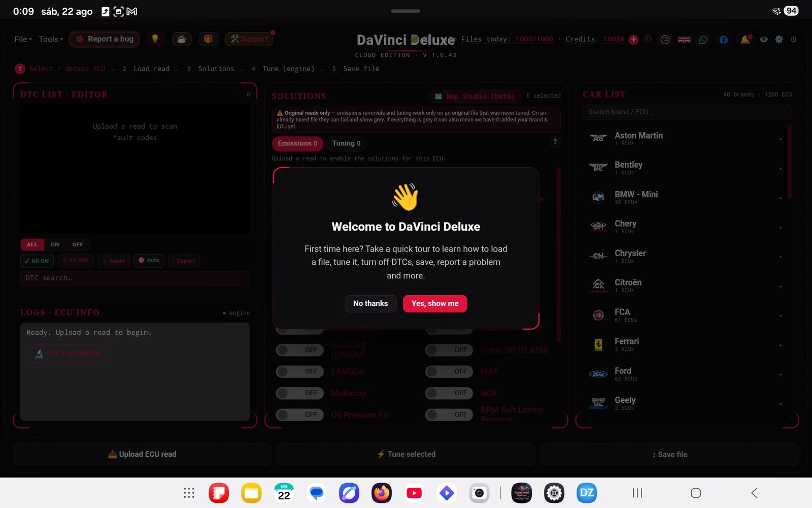Toggle the Multimap switch

click(x=300, y=393)
